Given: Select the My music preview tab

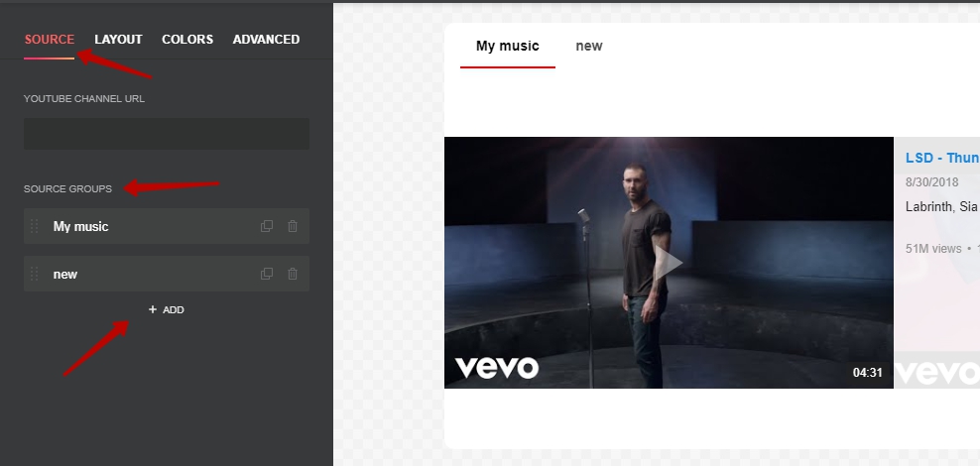Looking at the screenshot, I should coord(508,47).
